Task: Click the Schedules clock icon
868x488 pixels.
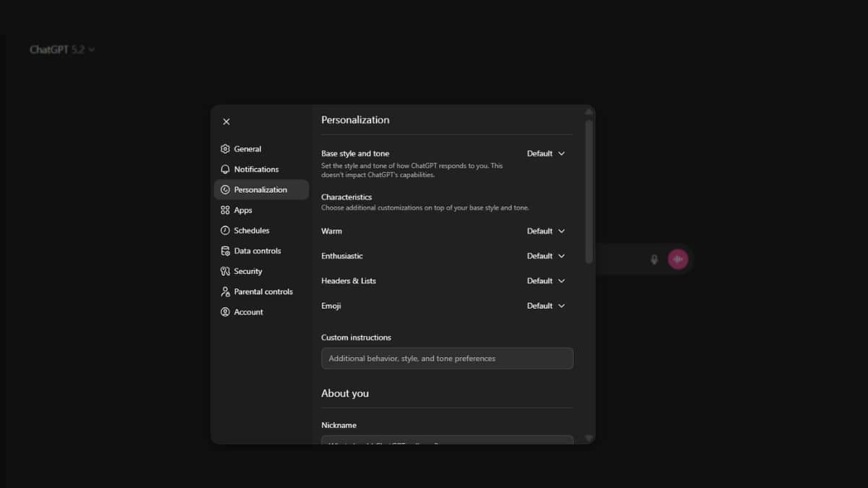Action: click(x=225, y=231)
